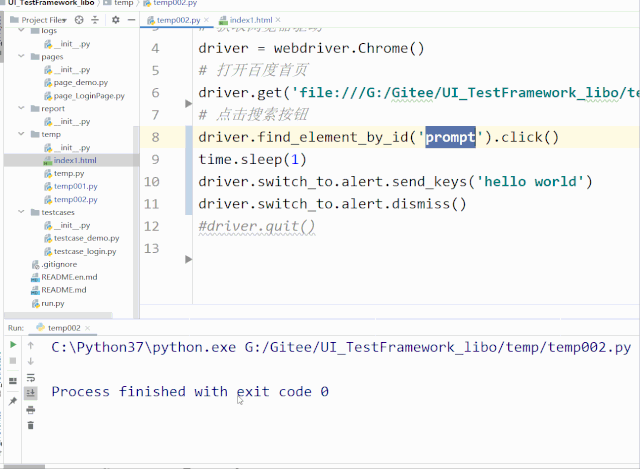Open run.py in the project tree
640x469 pixels.
point(51,303)
